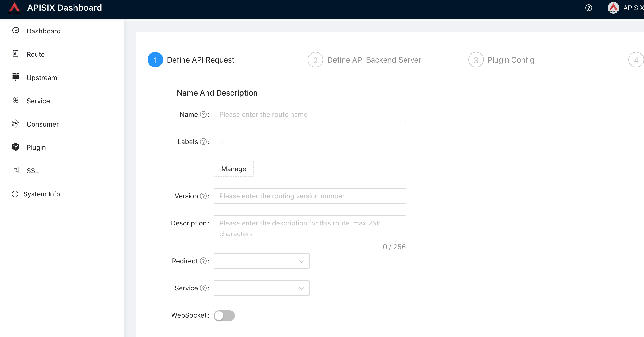Click the Consumer icon in sidebar
Viewport: 644px width, 337px height.
pyautogui.click(x=16, y=124)
